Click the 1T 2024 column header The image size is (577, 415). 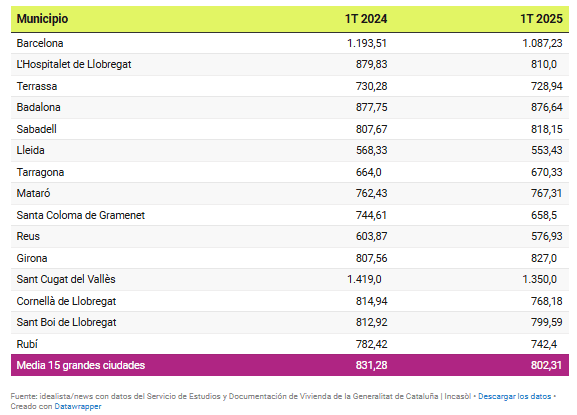366,19
